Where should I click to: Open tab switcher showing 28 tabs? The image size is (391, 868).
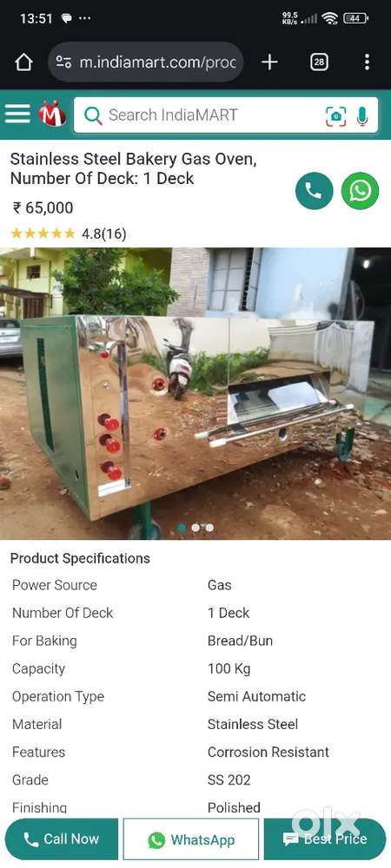pos(319,62)
